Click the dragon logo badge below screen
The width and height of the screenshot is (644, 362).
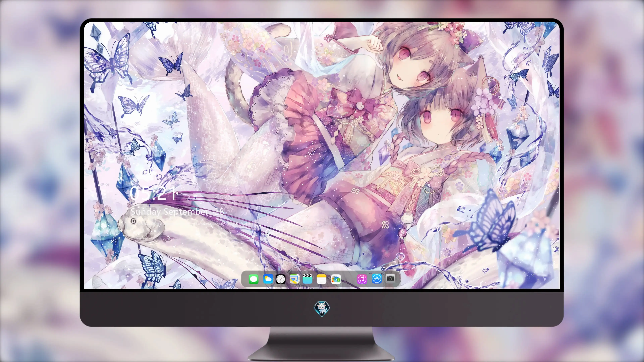[x=322, y=309]
